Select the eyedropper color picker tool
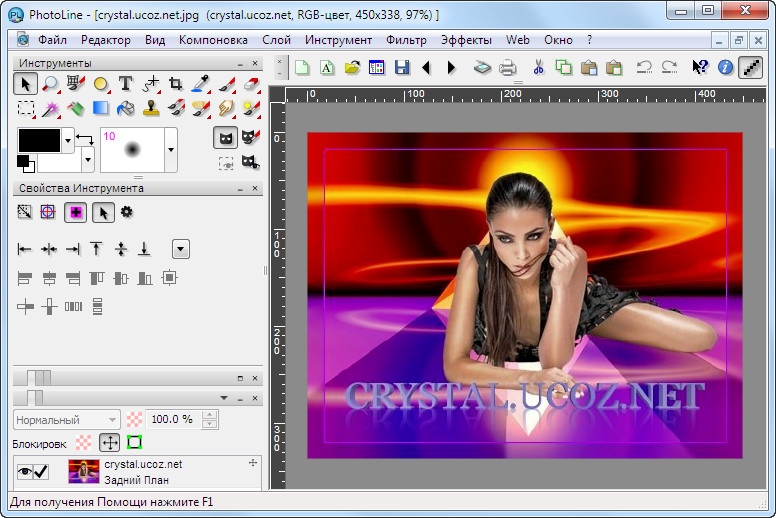Screen dimensions: 776x518 tap(200, 84)
